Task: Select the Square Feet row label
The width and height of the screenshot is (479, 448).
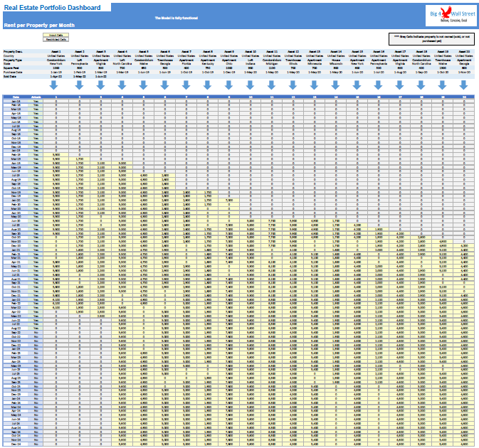Action: (11, 68)
